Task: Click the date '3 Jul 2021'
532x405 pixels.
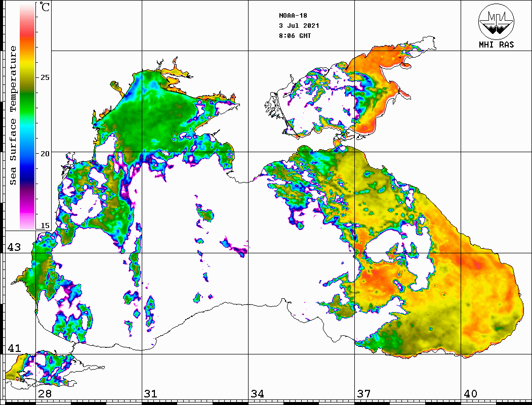Action: tap(299, 26)
